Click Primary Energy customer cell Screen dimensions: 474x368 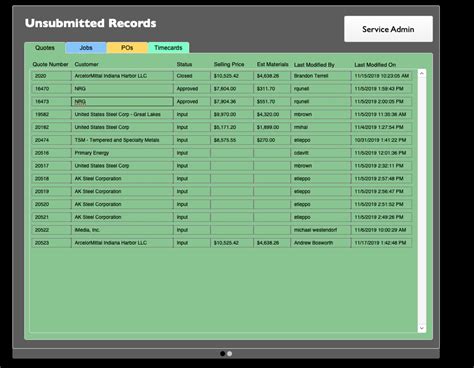(x=122, y=153)
